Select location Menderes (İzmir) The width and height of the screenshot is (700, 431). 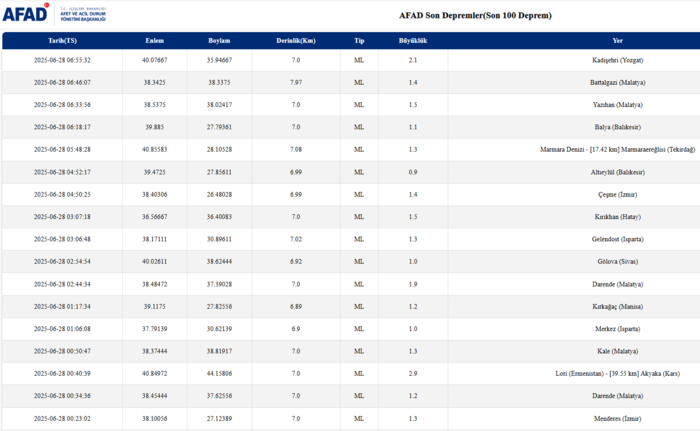tap(617, 419)
